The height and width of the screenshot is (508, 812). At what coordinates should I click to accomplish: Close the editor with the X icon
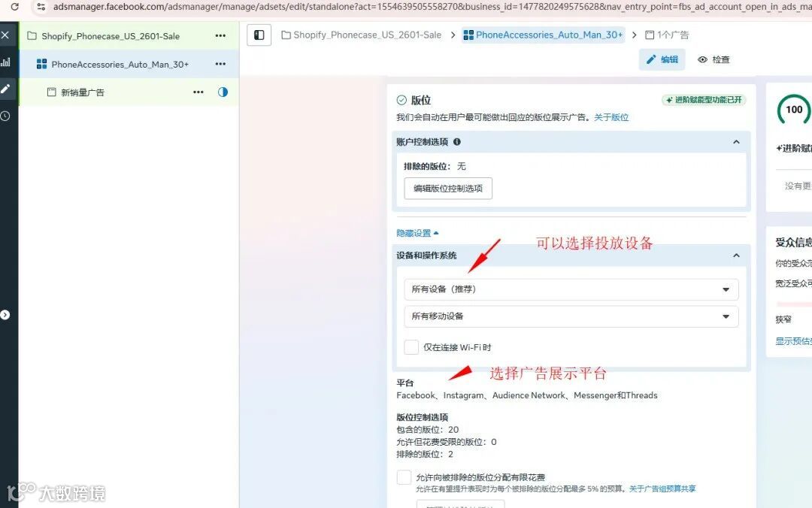tap(5, 35)
